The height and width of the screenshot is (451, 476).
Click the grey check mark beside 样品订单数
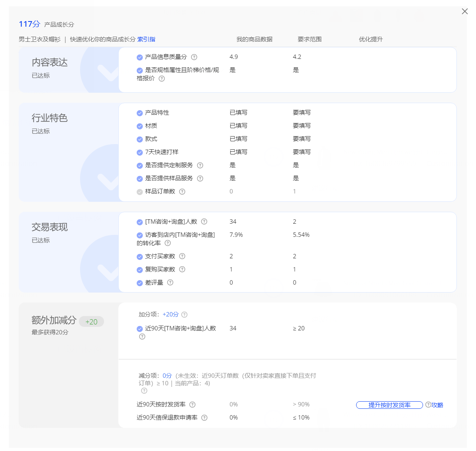click(139, 192)
